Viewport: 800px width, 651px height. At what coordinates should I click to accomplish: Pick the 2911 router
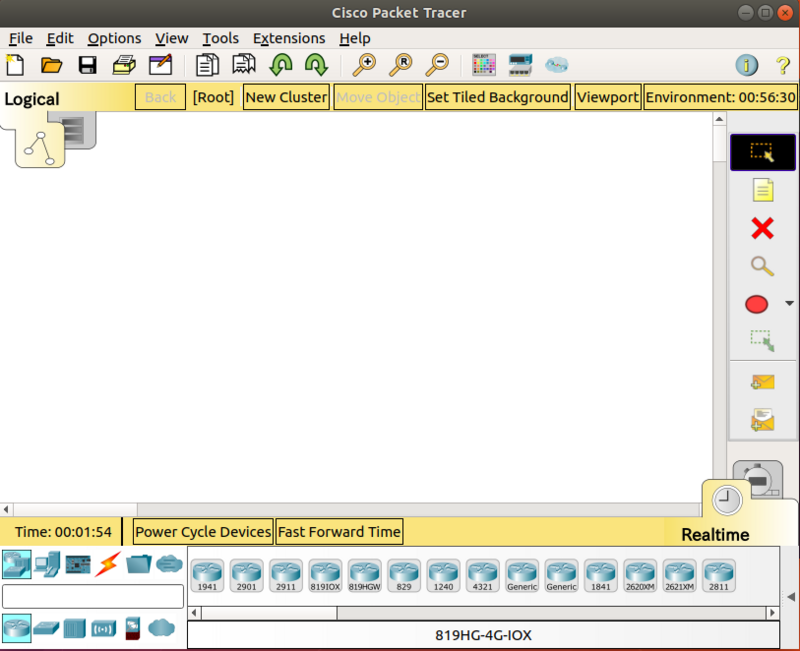tap(286, 575)
